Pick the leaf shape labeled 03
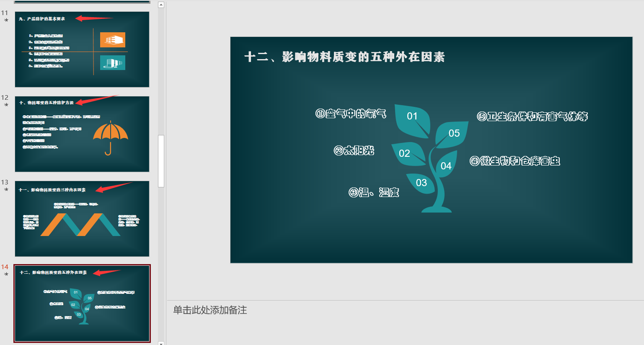 click(x=421, y=183)
